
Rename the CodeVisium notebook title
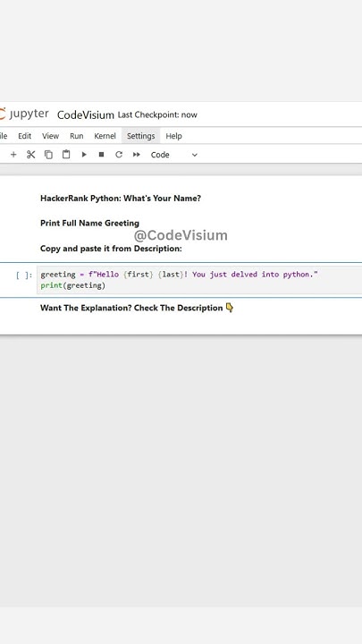86,115
